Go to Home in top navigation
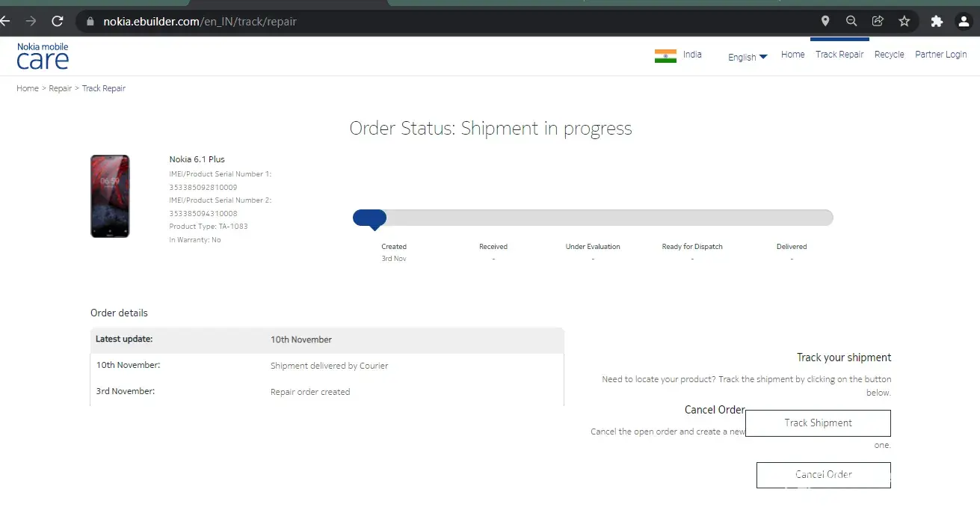This screenshot has height=519, width=980. tap(792, 55)
